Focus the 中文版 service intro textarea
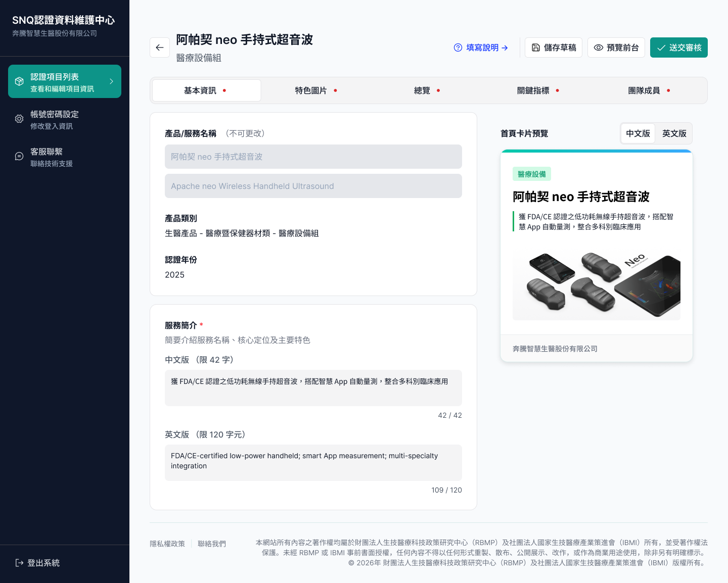 click(x=313, y=388)
